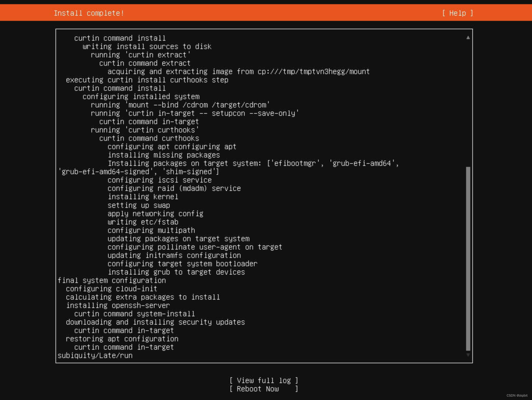Click 'setting up swap' log line

[x=139, y=205]
